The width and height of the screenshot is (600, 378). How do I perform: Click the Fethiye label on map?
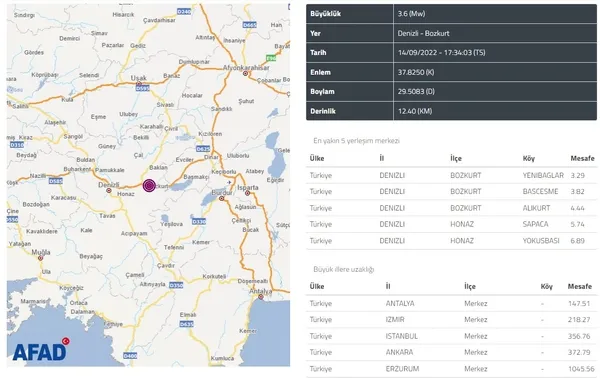(113, 324)
